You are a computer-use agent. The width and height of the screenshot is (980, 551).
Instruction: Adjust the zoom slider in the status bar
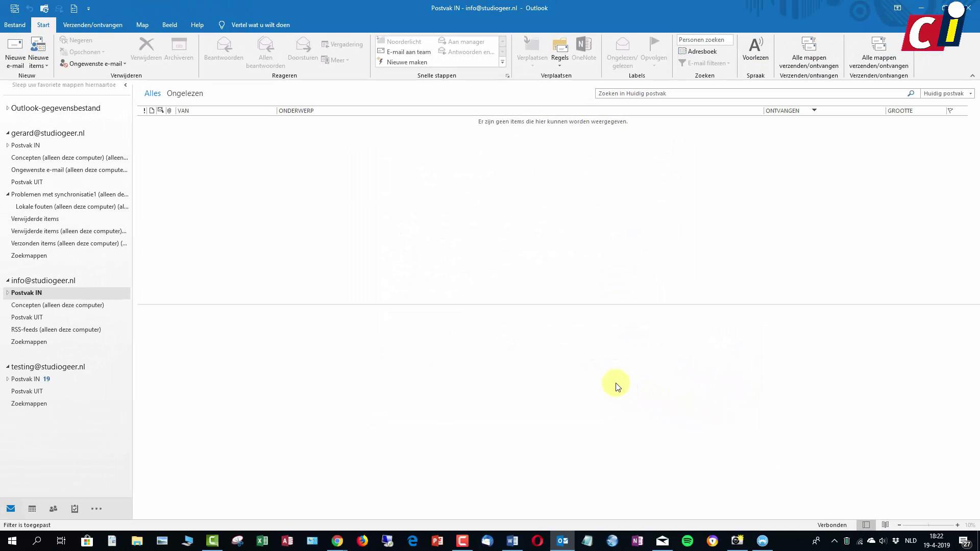[x=929, y=524]
